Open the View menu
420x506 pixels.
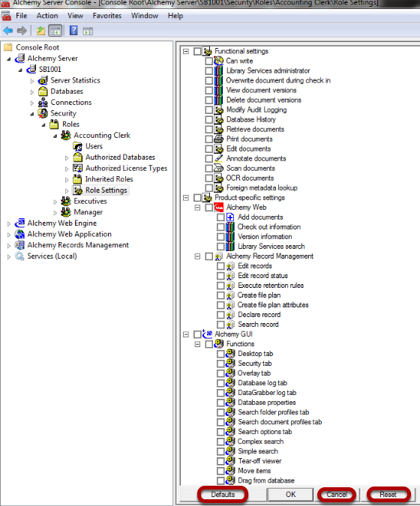(x=75, y=16)
